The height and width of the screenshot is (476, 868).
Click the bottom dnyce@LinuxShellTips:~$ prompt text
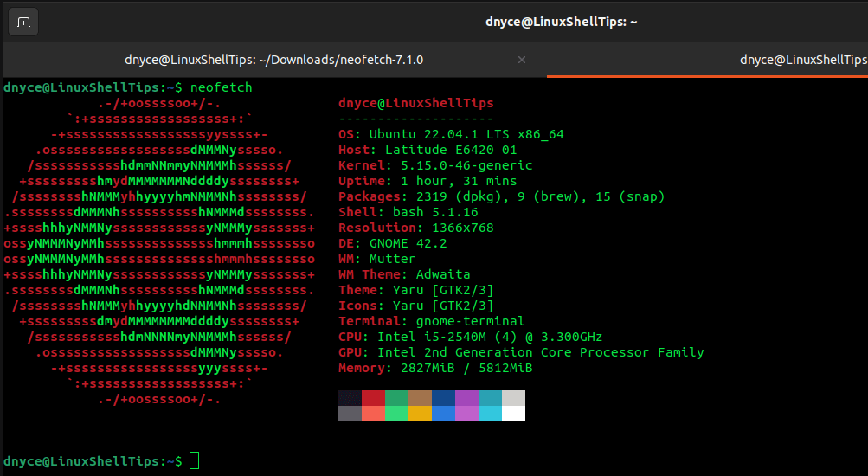pyautogui.click(x=93, y=461)
